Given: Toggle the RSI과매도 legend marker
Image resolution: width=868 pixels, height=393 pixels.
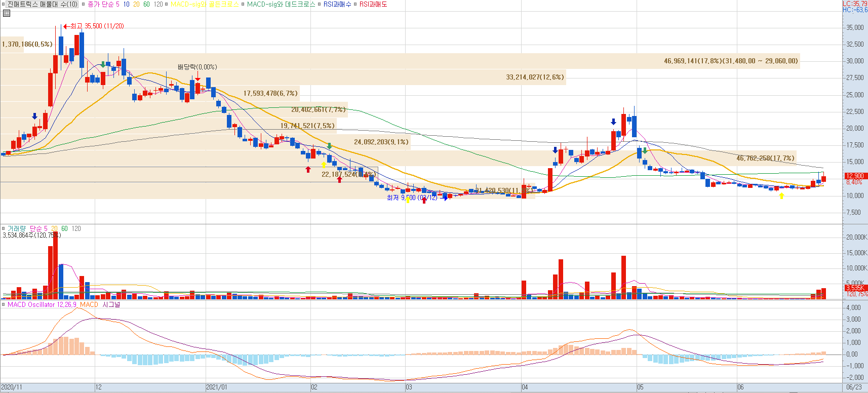Looking at the screenshot, I should (x=356, y=4).
